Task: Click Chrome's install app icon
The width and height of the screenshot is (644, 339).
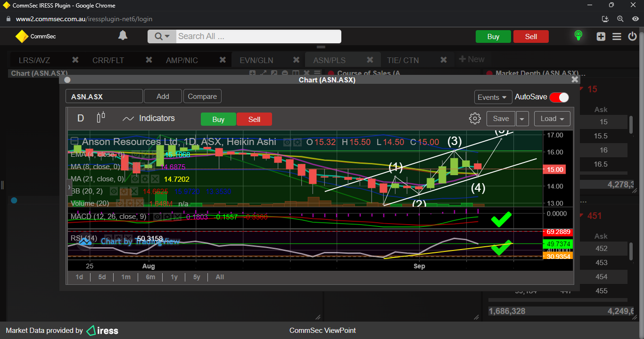Action: [x=606, y=19]
